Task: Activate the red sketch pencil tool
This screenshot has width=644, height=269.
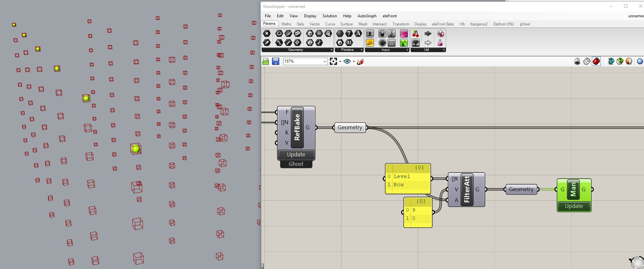Action: click(360, 61)
